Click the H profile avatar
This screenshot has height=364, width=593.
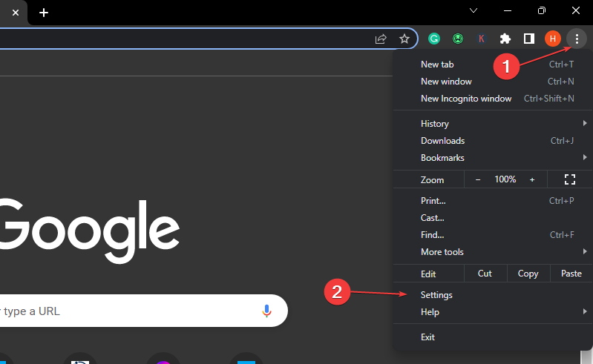(x=552, y=39)
